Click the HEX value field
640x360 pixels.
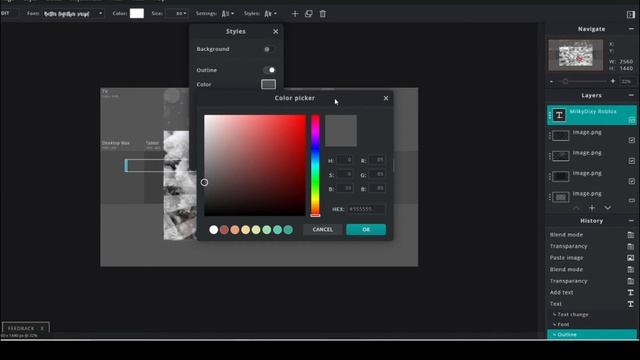click(x=366, y=209)
